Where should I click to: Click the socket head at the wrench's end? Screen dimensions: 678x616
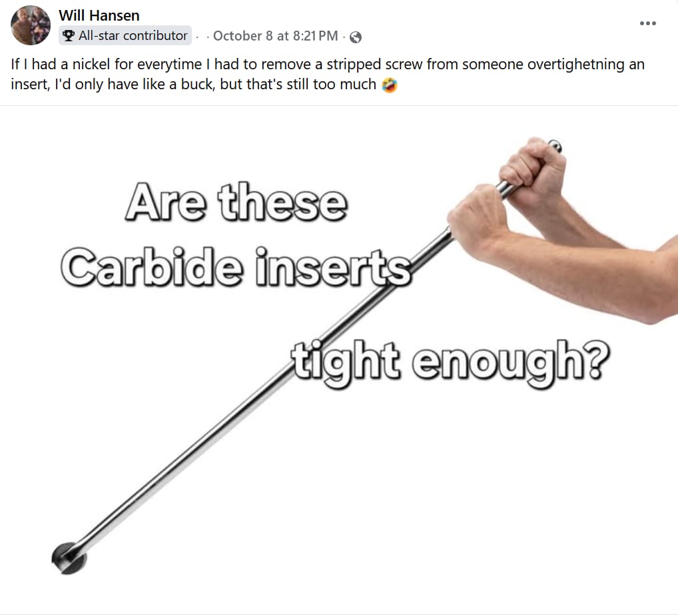69,558
